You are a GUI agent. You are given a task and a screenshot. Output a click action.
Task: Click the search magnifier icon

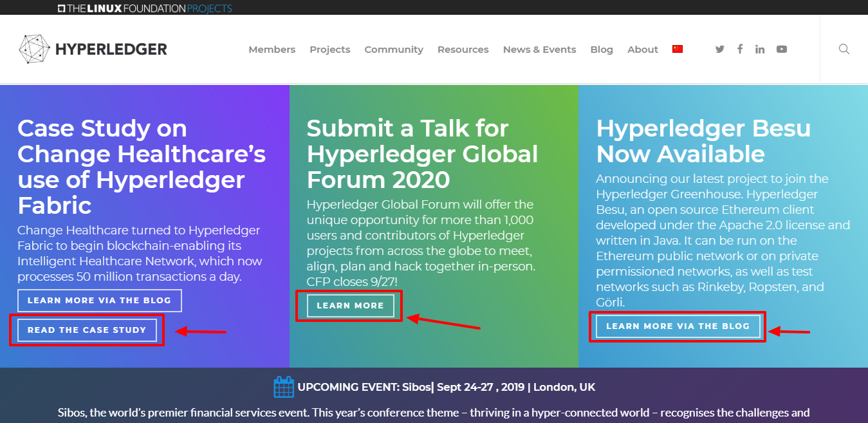pos(844,50)
